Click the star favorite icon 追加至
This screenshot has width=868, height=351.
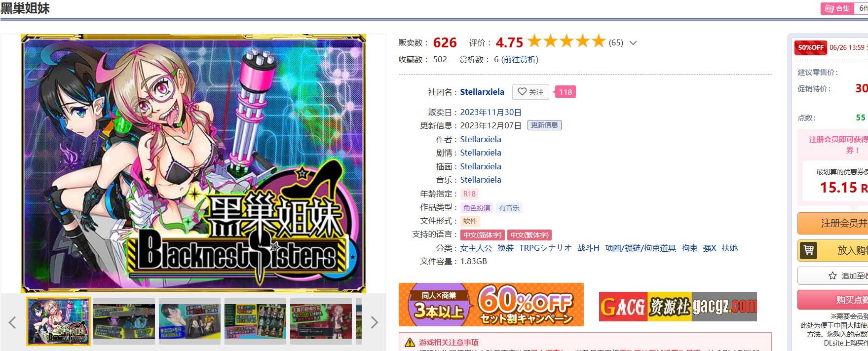point(832,276)
